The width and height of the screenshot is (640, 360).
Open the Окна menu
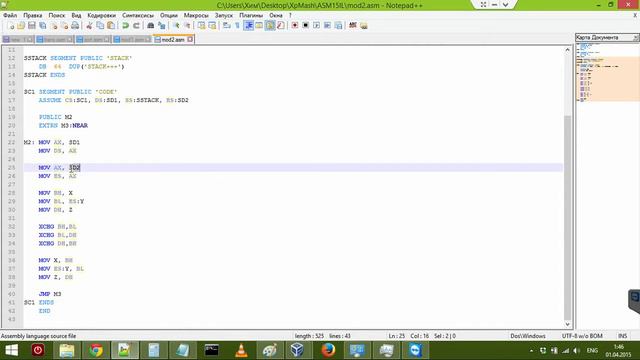(x=276, y=15)
